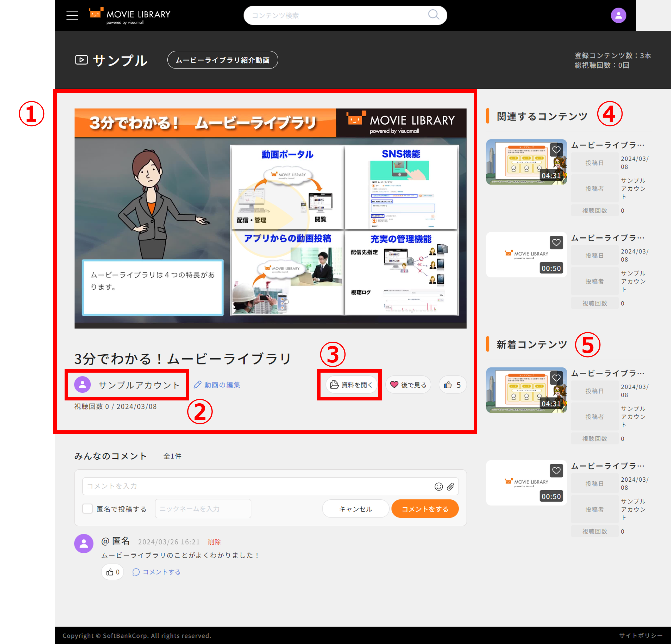Play the main video with the play overlay
The width and height of the screenshot is (671, 644).
click(x=270, y=218)
